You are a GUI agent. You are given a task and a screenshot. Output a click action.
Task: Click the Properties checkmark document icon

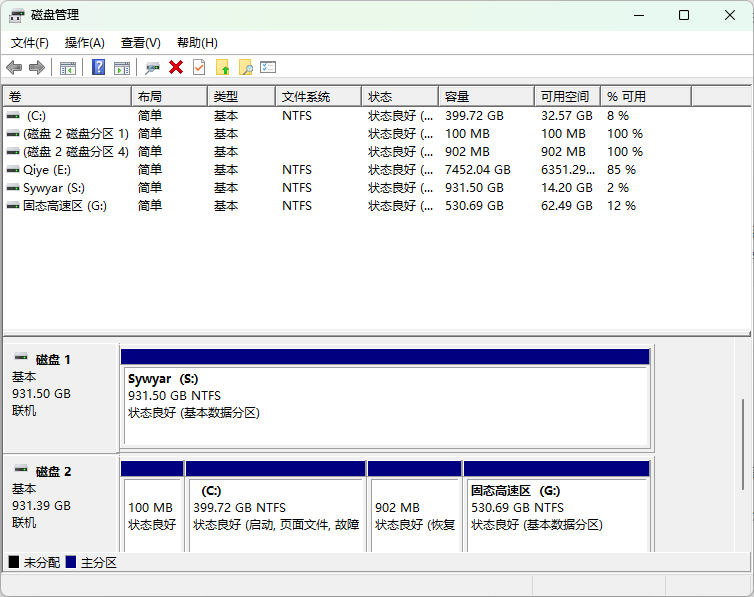tap(199, 67)
